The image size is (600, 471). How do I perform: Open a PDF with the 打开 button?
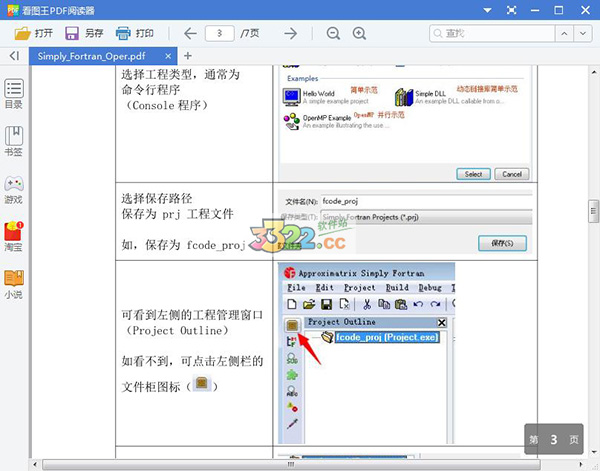[33, 34]
